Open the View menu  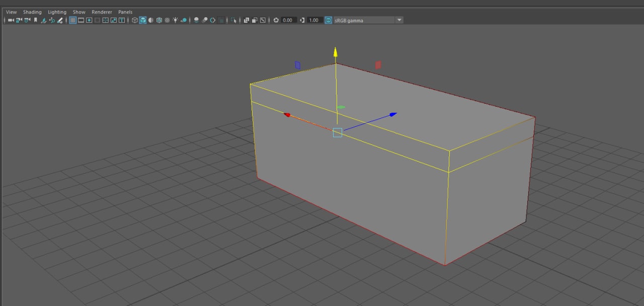[11, 12]
